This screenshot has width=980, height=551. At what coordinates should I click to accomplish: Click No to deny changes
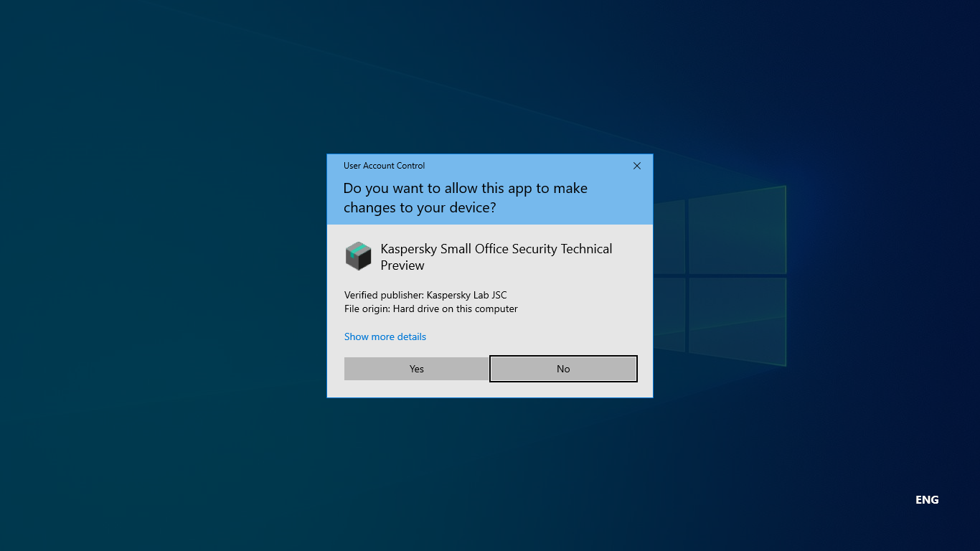coord(563,369)
